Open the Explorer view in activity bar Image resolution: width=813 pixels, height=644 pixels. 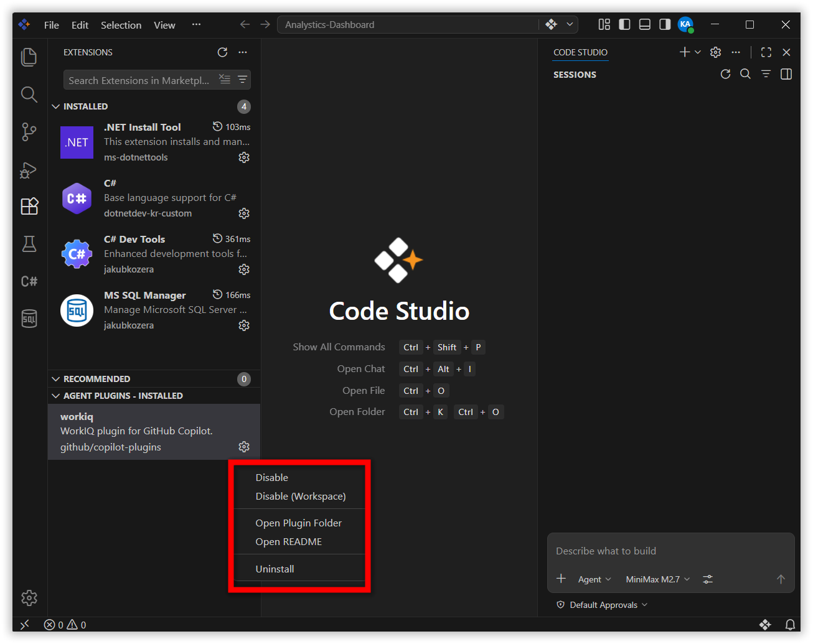(x=29, y=57)
